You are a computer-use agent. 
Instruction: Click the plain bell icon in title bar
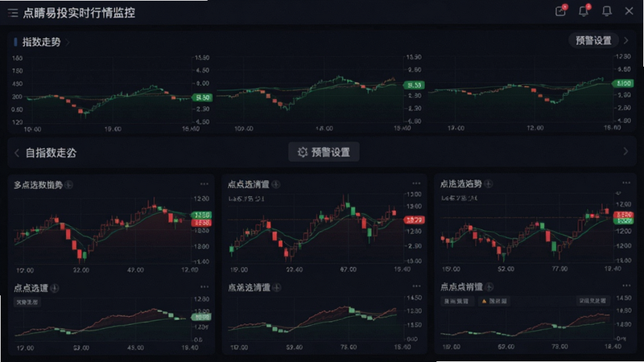(607, 11)
